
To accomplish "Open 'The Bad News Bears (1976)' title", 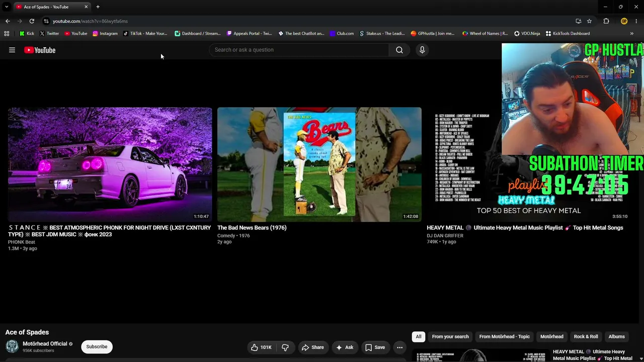I will click(x=252, y=228).
